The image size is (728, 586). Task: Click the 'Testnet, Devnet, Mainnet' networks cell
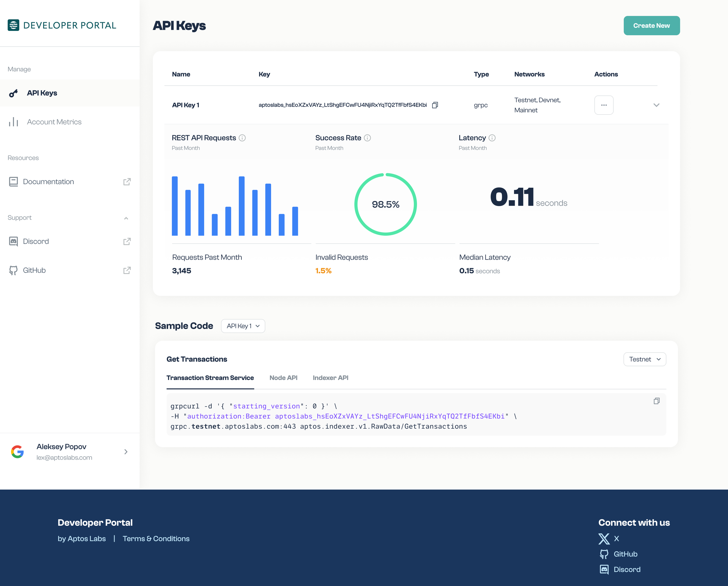(537, 105)
